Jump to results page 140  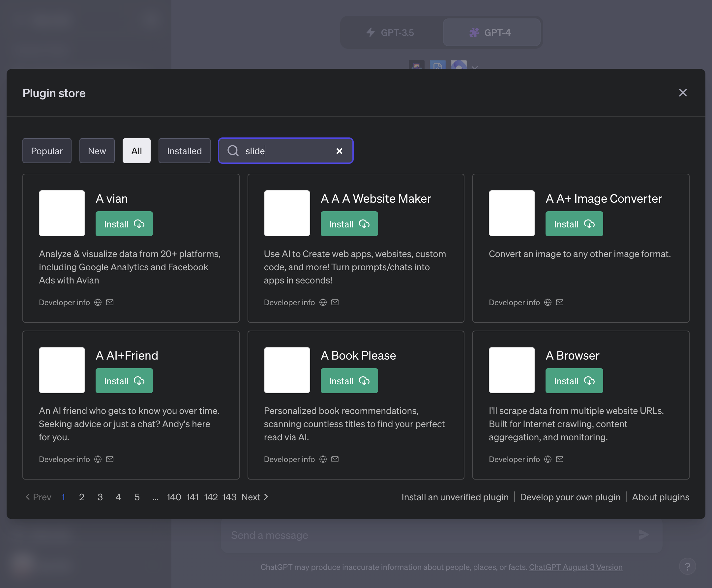click(174, 497)
